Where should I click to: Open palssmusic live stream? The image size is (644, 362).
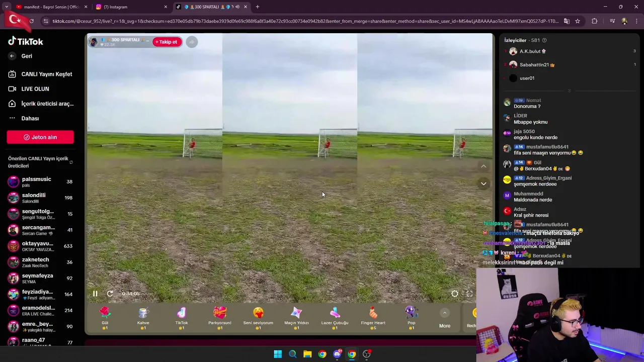40,182
